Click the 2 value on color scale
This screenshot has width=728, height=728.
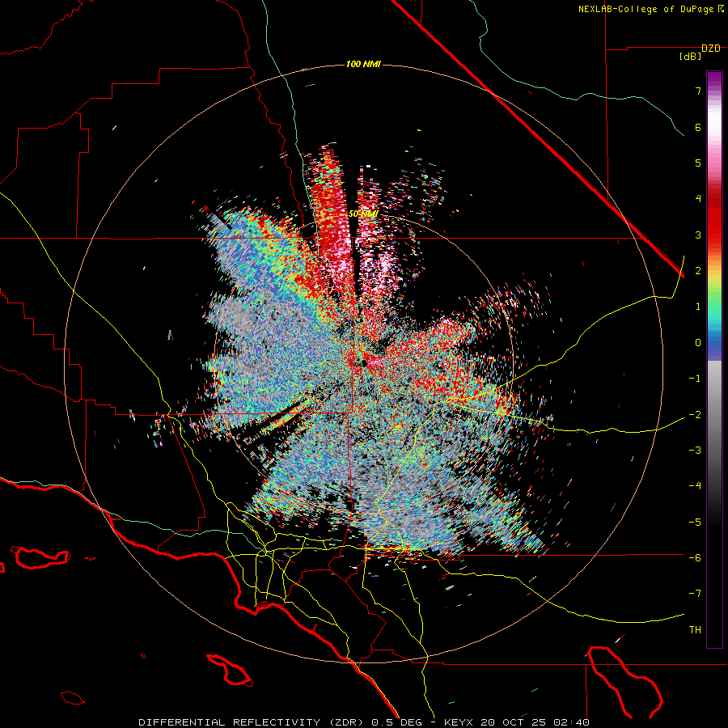(698, 271)
